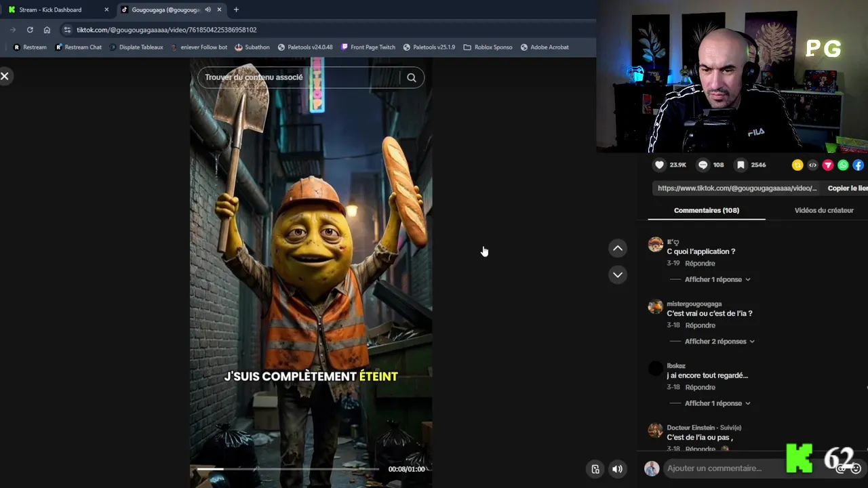Expand 'Afficher 2 réponses' under mistergougougaga

point(719,341)
